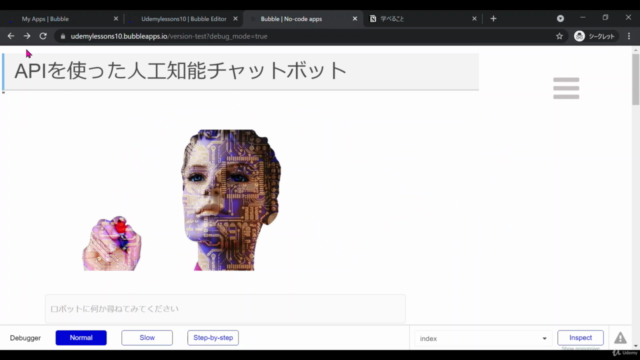Open the incognito profile icon

[579, 36]
